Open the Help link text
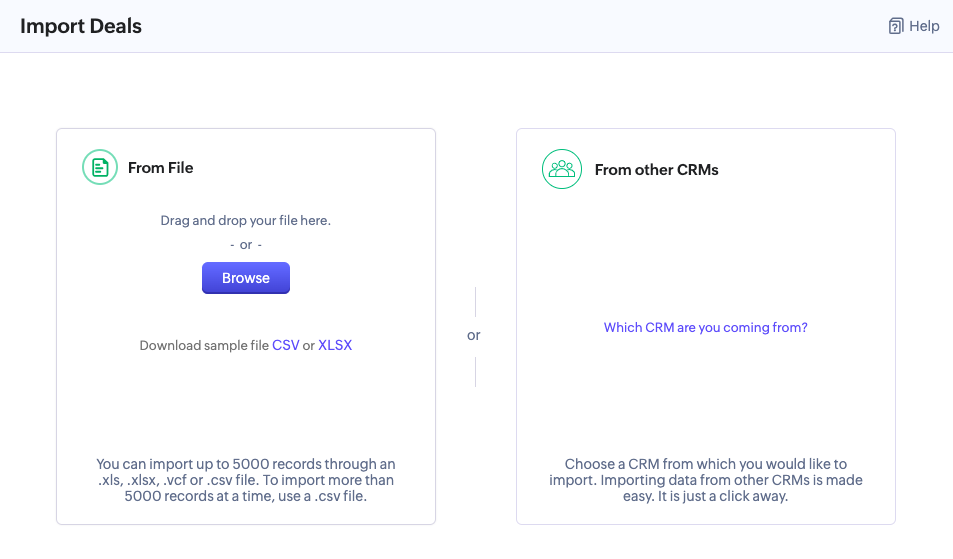 tap(924, 26)
